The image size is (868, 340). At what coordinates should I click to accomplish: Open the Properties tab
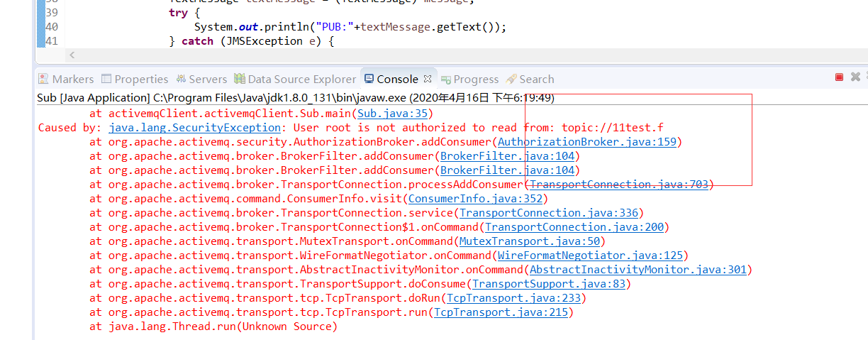(x=135, y=79)
